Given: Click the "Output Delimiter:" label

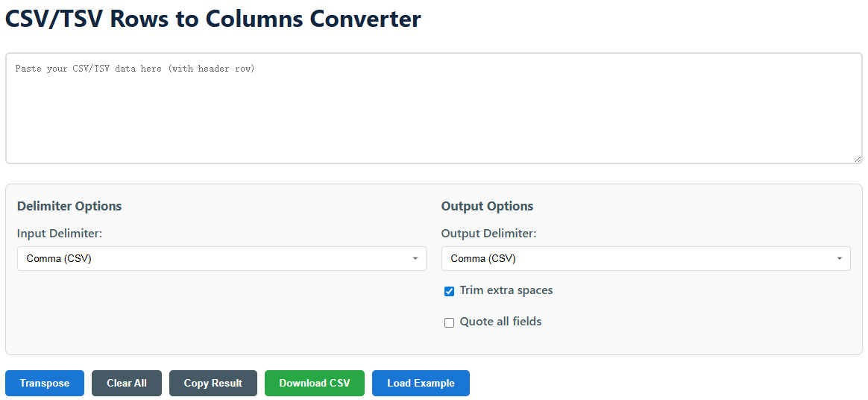Looking at the screenshot, I should click(x=488, y=234).
